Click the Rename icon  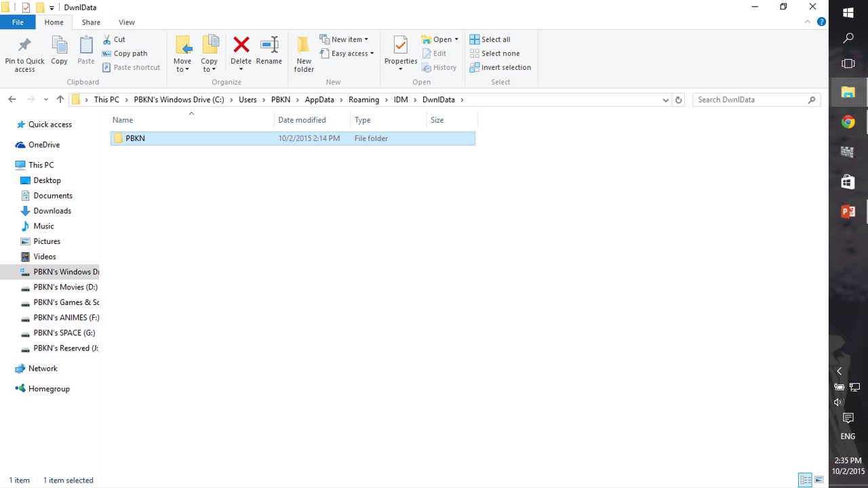[x=269, y=46]
